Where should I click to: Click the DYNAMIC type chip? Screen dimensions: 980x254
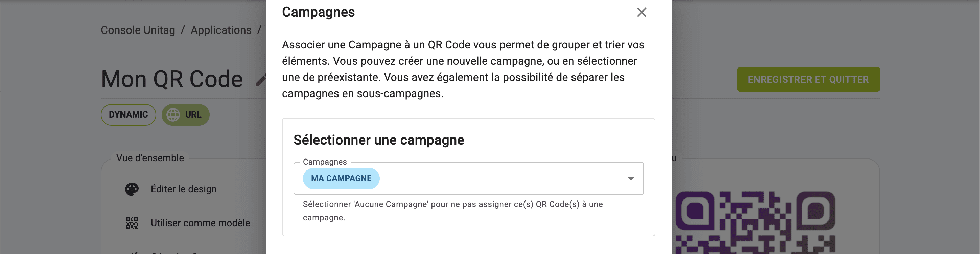click(x=128, y=114)
